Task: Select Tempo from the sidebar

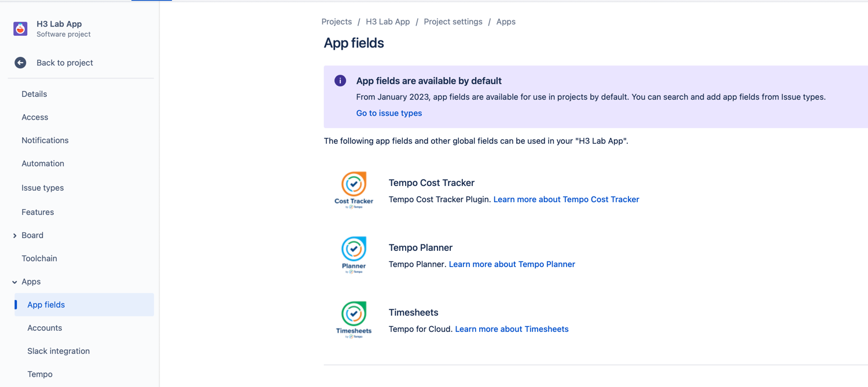Action: click(x=39, y=374)
